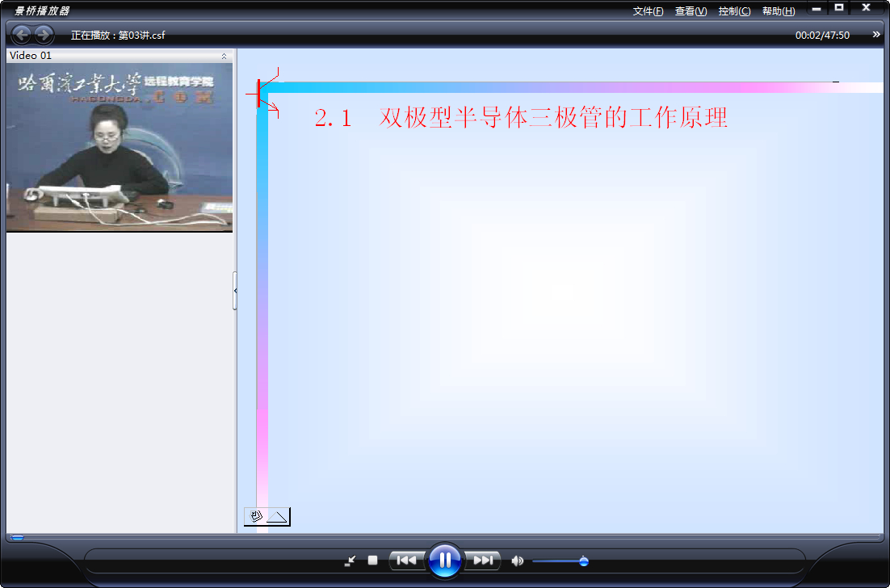Click the Video 01 panel label
This screenshot has height=588, width=890.
(31, 56)
